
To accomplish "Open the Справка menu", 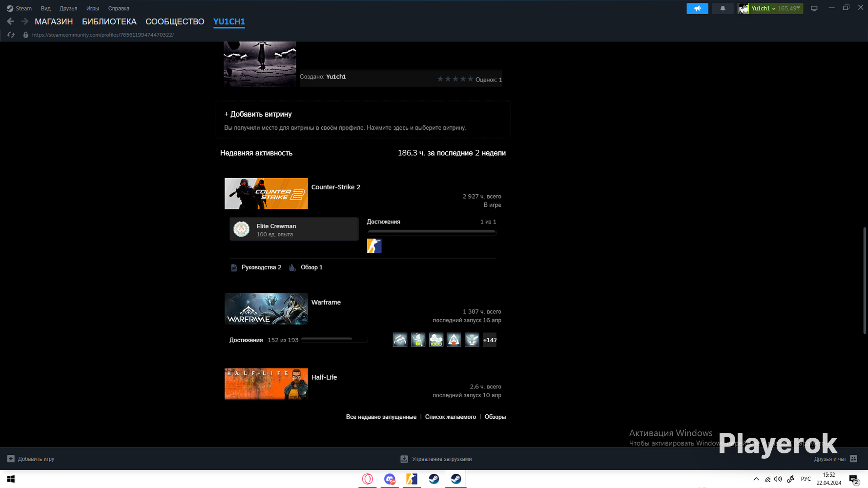I will pyautogui.click(x=119, y=8).
